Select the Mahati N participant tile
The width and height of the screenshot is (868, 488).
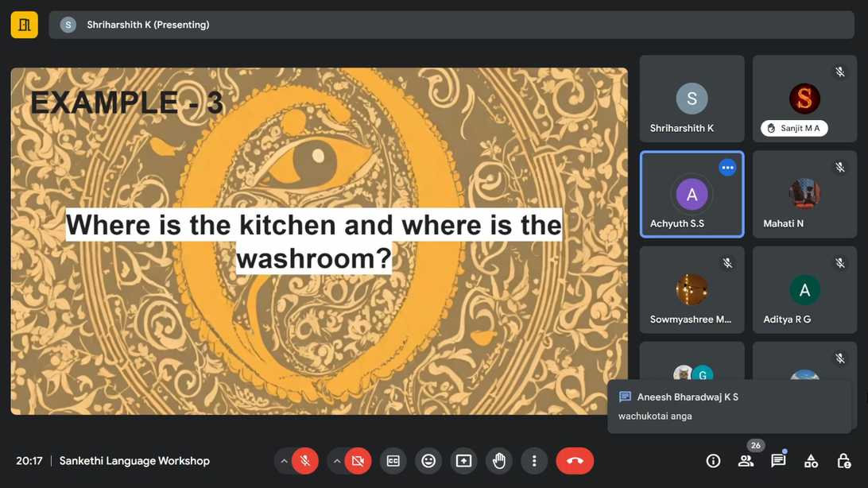pos(804,195)
